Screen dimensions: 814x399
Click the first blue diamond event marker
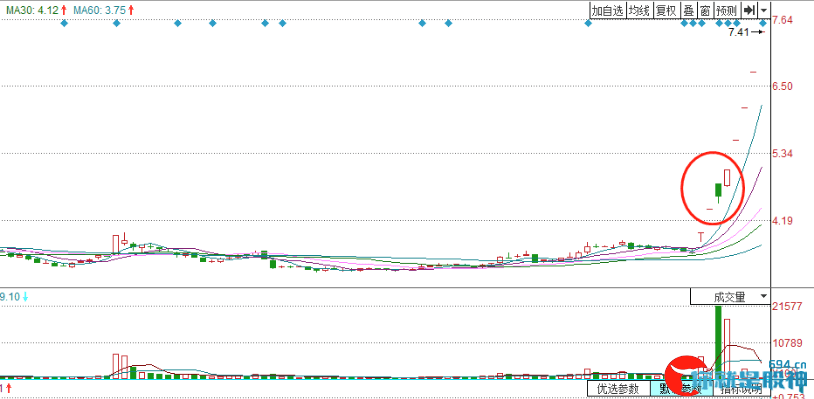(64, 23)
